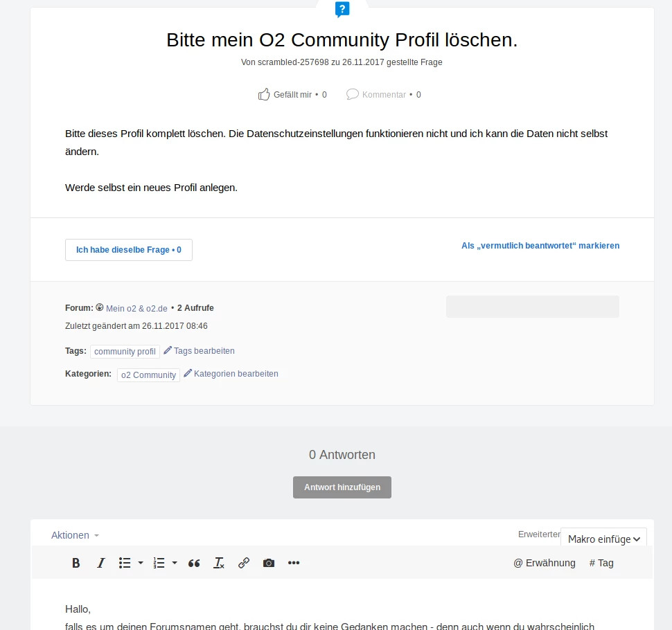Open the numbered list style dropdown arrow

[175, 563]
